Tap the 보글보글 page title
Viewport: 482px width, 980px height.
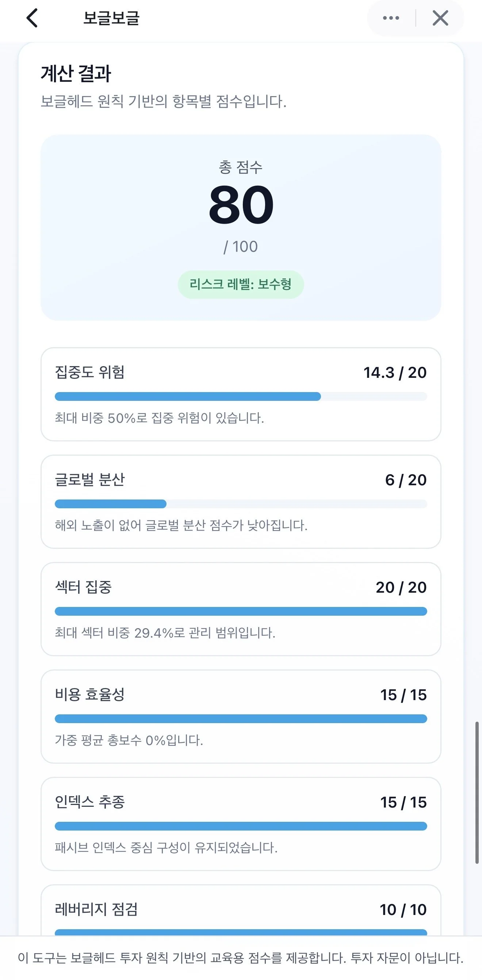111,18
